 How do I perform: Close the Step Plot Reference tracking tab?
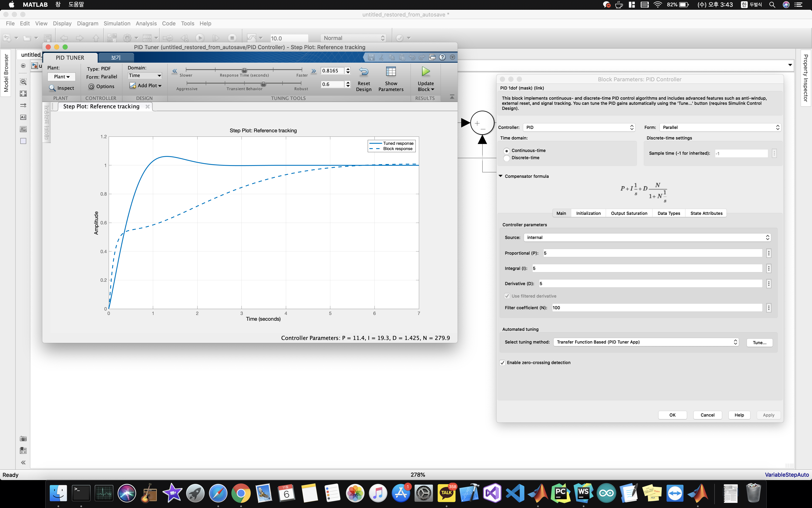click(147, 106)
